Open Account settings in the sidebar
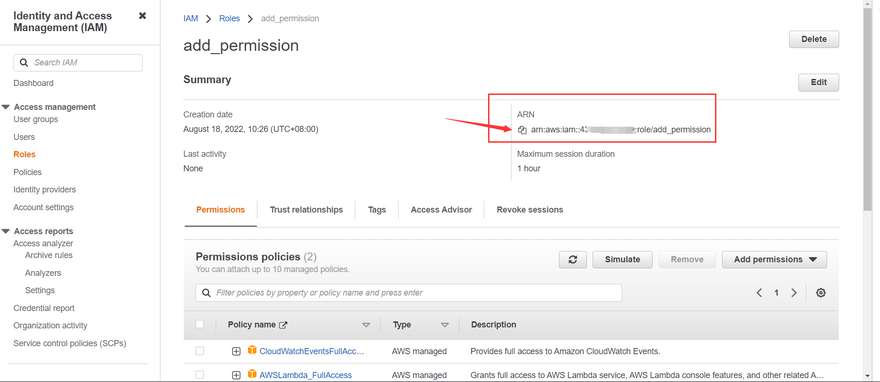The height and width of the screenshot is (382, 880). point(44,208)
